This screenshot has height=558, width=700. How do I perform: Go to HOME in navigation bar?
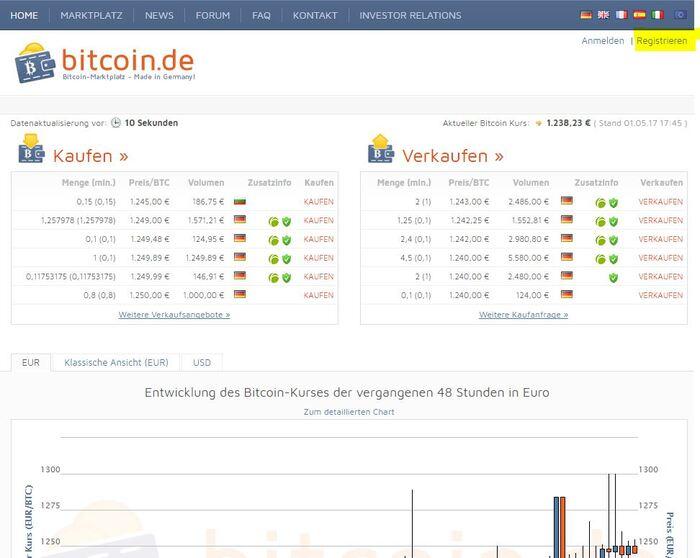click(x=24, y=15)
